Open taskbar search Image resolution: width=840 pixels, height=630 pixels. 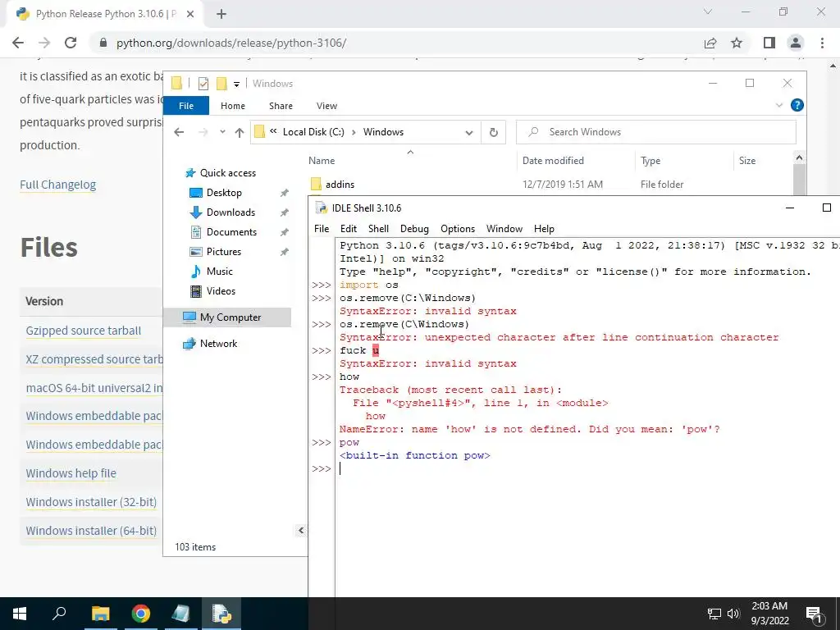(59, 614)
